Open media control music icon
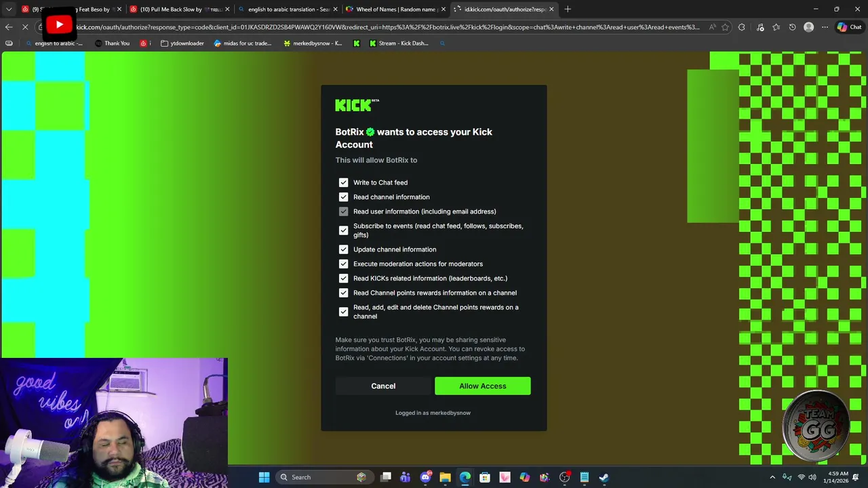 point(760,27)
